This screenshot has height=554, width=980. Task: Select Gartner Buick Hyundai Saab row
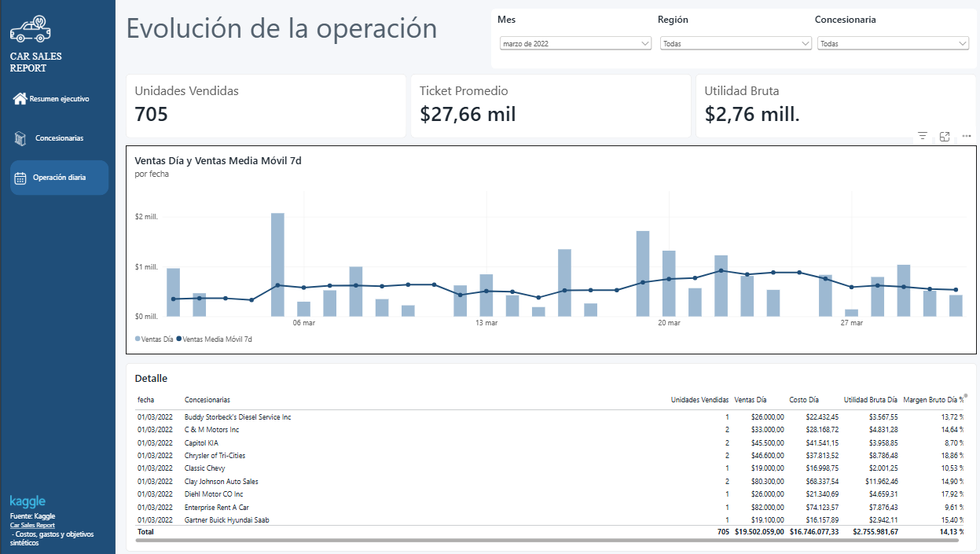(550, 519)
